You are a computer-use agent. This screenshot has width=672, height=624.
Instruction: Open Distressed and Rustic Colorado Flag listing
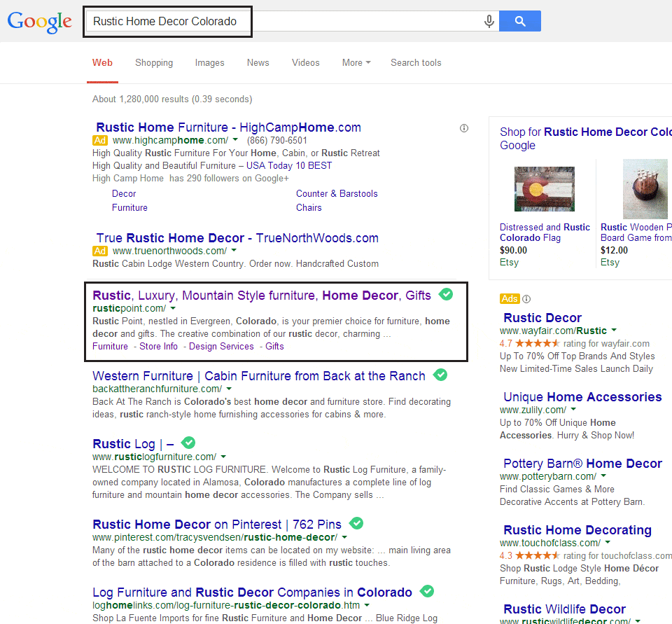545,233
